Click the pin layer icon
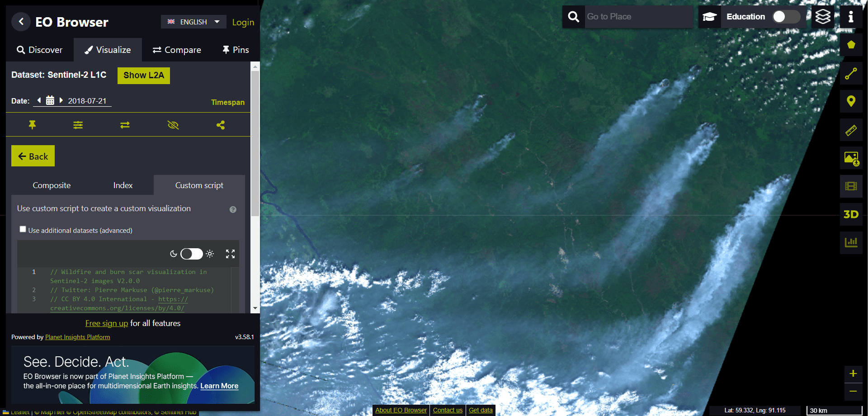The width and height of the screenshot is (868, 416). click(32, 125)
